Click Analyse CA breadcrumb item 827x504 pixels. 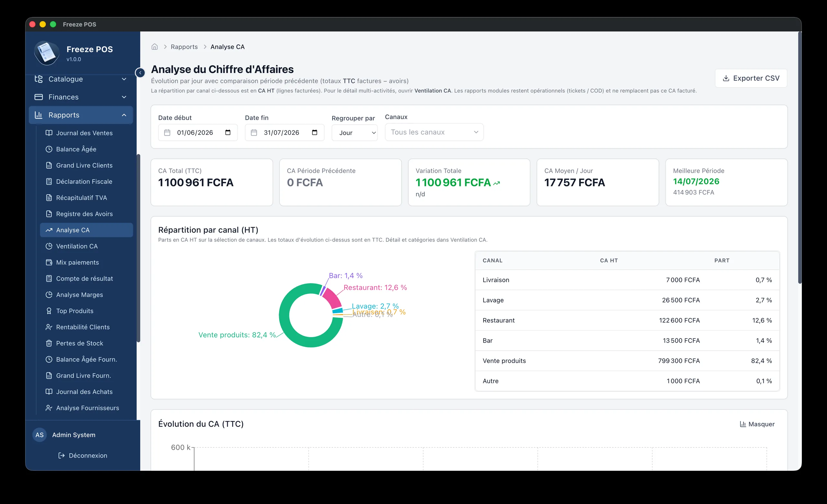[227, 46]
